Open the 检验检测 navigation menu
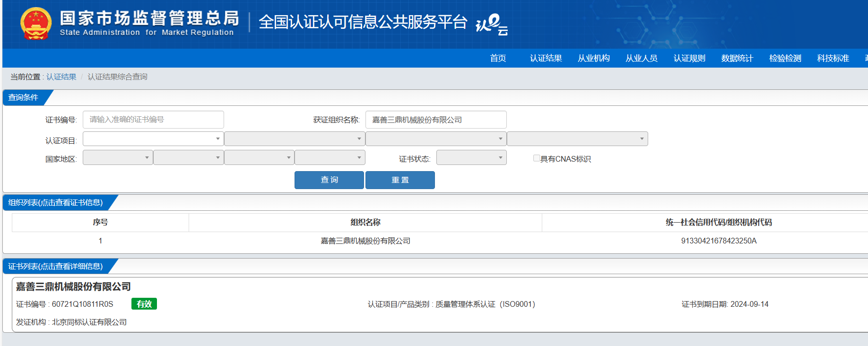The image size is (868, 346). click(x=785, y=58)
